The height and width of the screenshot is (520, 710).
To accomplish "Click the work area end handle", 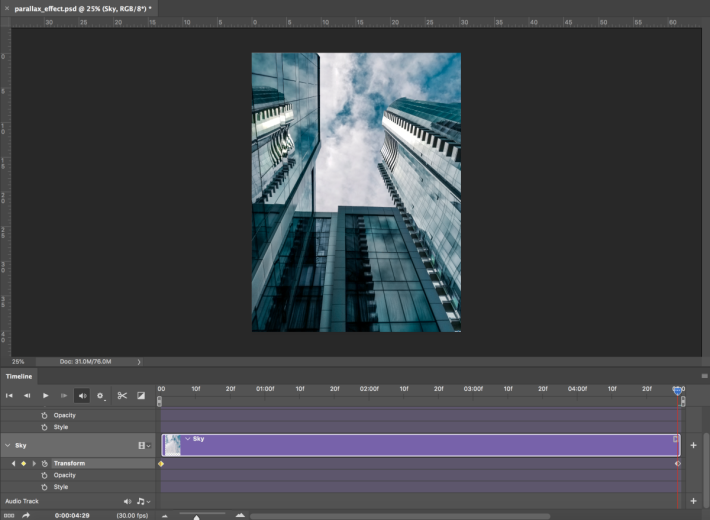I will (x=683, y=401).
